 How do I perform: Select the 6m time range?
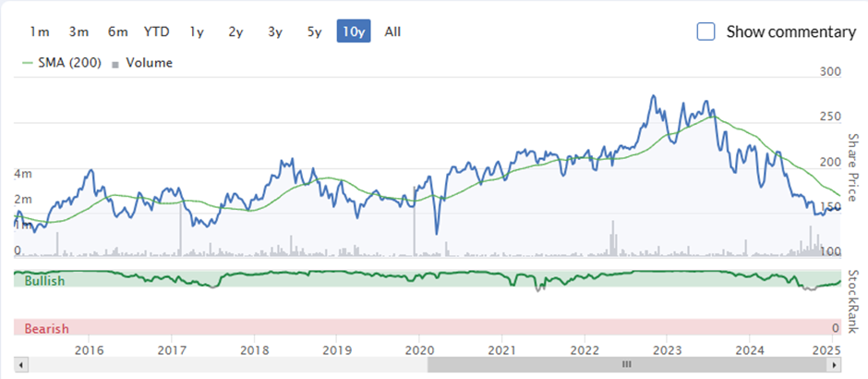(x=117, y=31)
